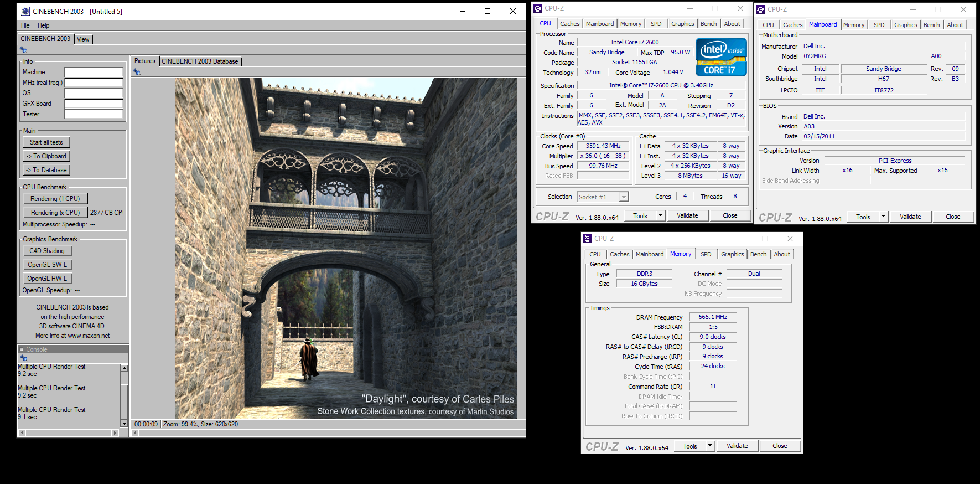
Task: Click the Tools button in CPU-Z Memory window
Action: pos(690,446)
